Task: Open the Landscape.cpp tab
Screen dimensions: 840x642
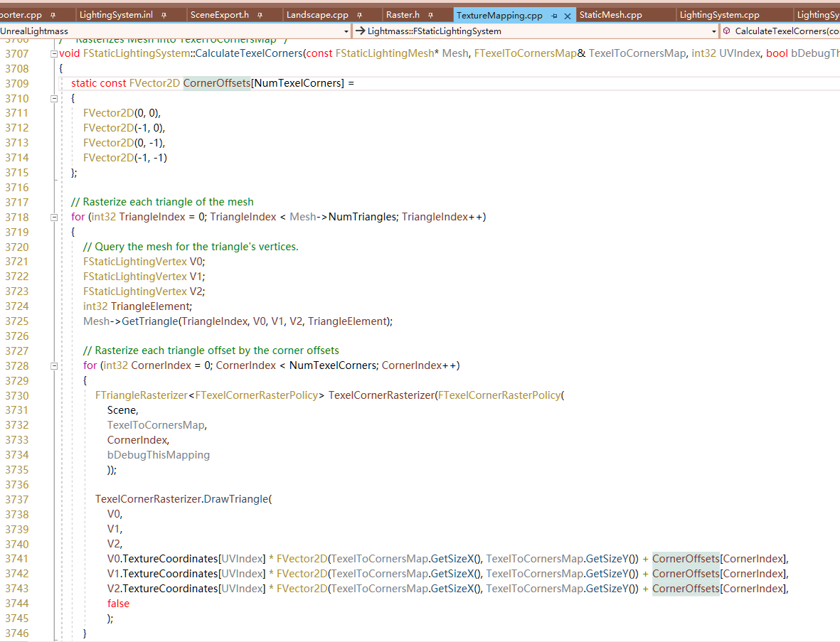Action: (317, 15)
